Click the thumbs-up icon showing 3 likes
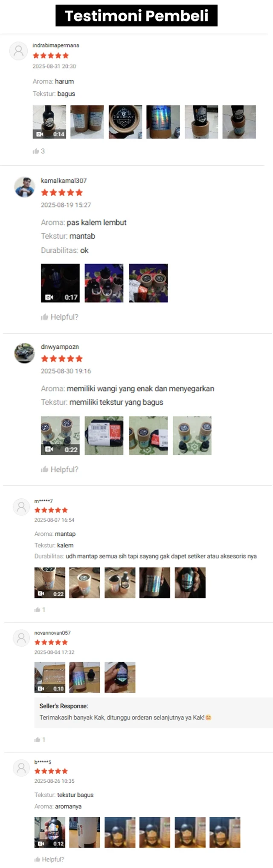The image size is (273, 868). (x=36, y=151)
